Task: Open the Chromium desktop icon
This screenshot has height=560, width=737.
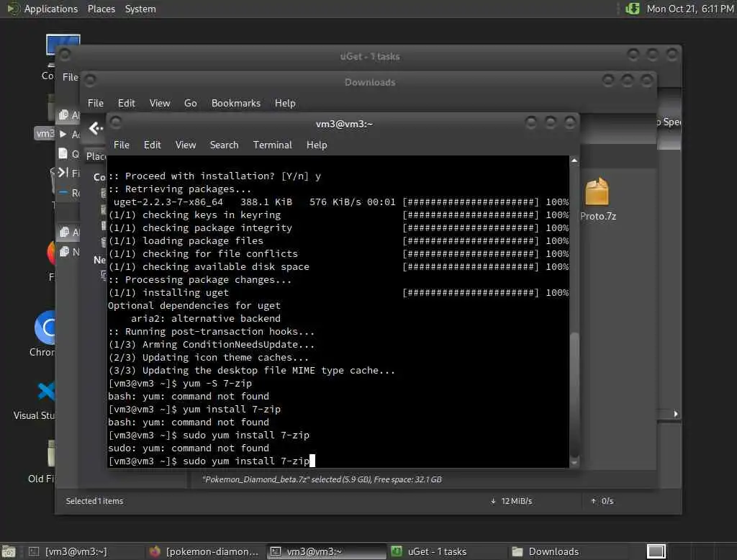Action: [44, 334]
